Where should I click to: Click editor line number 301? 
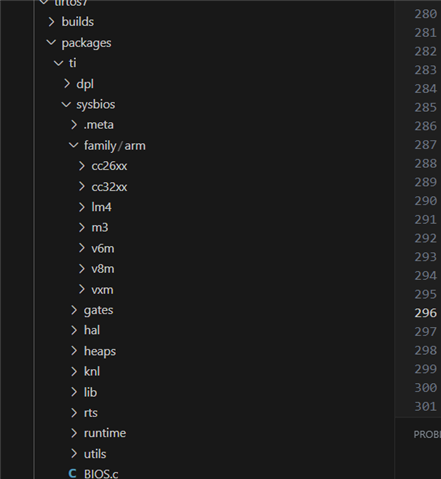[x=425, y=406]
